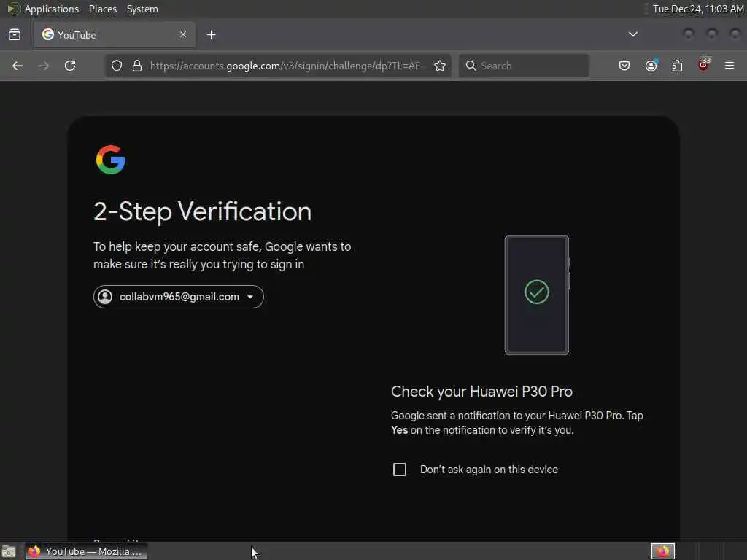The height and width of the screenshot is (560, 747).
Task: Open the Pocket save icon
Action: (624, 66)
